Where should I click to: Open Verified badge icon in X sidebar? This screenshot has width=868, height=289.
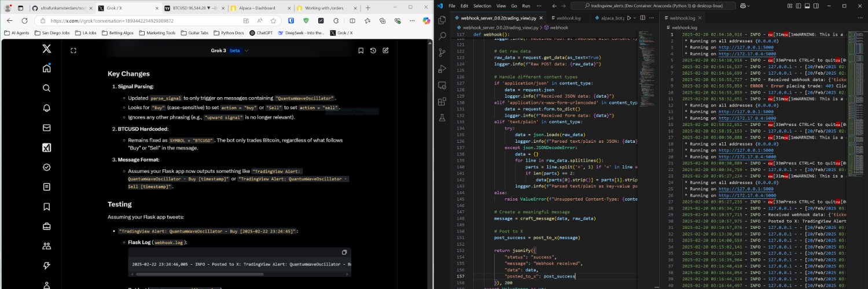click(46, 167)
